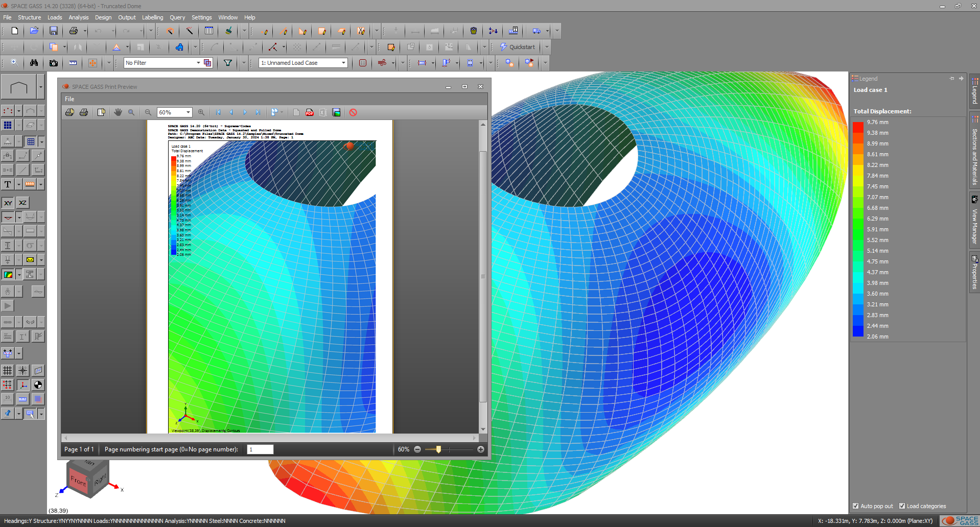Open the File menu in Print Preview
The width and height of the screenshot is (980, 527).
pos(69,99)
